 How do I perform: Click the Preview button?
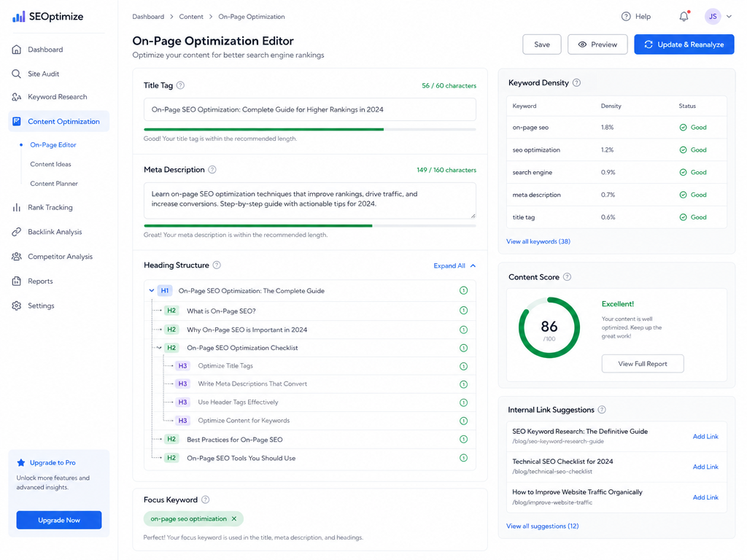click(x=597, y=44)
